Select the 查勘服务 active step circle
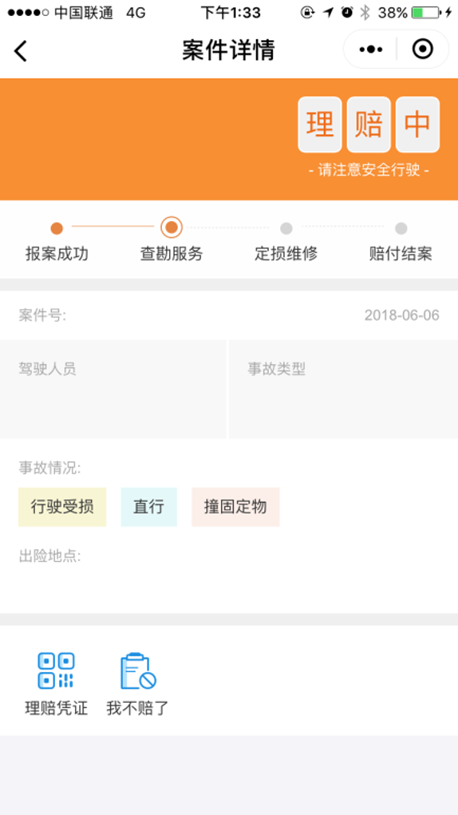Viewport: 458px width, 815px height. click(x=171, y=227)
